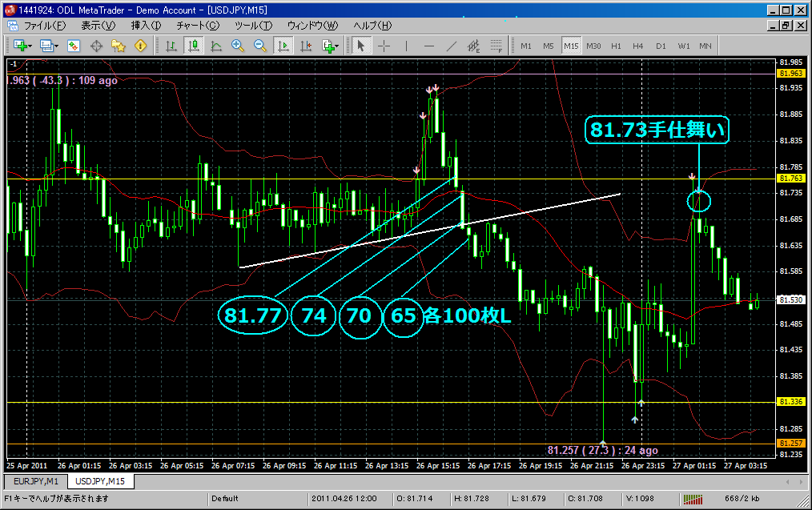Open the Navigator favorites star icon

pos(119,46)
